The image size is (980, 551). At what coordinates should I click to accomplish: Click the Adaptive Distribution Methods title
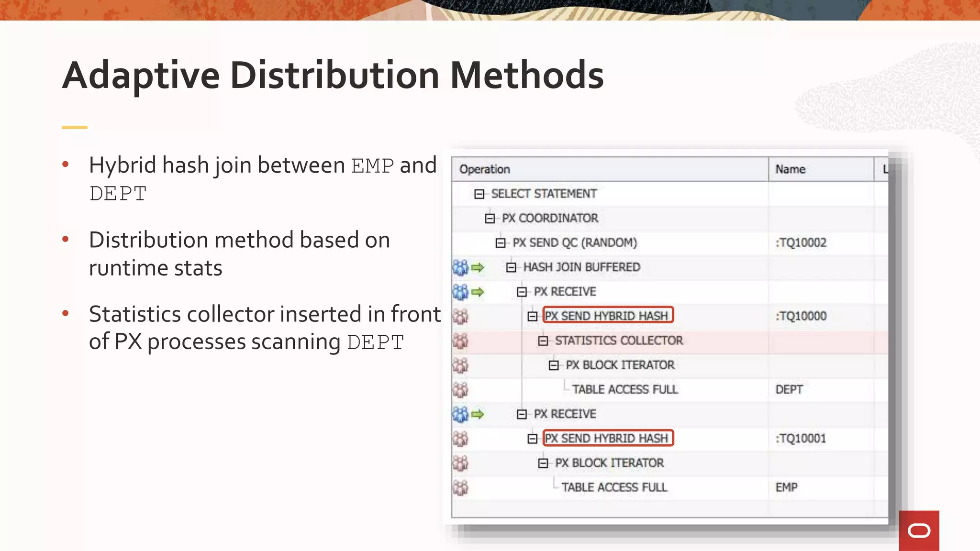(x=333, y=76)
